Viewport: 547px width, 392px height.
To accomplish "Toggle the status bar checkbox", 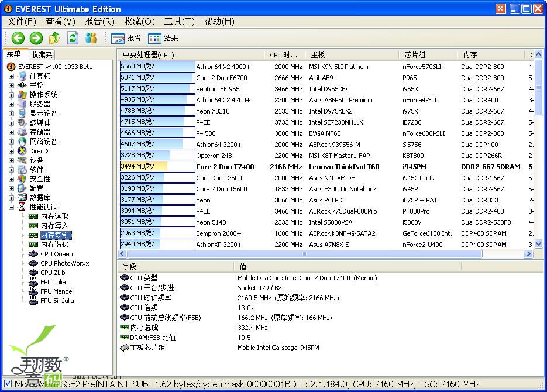I will 8,384.
